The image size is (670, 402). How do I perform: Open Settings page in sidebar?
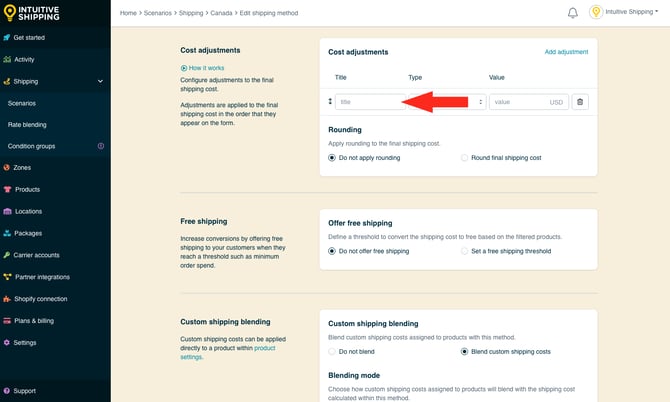[25, 343]
